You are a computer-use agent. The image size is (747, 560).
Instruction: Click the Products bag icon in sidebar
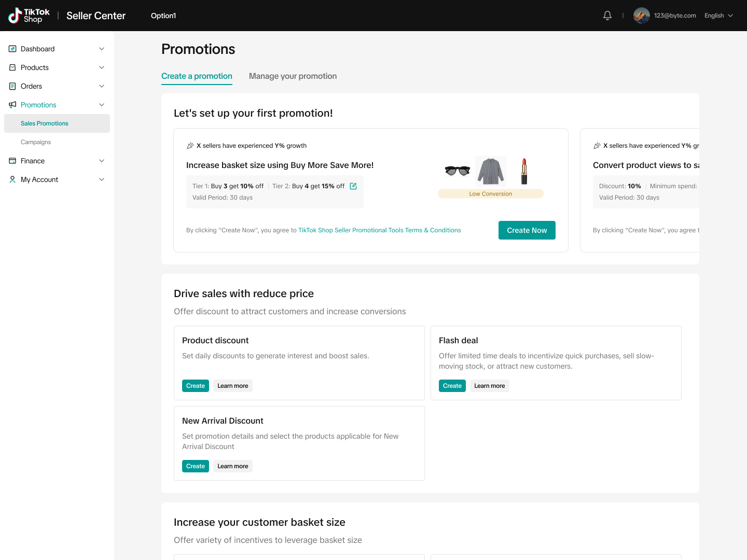click(x=12, y=67)
